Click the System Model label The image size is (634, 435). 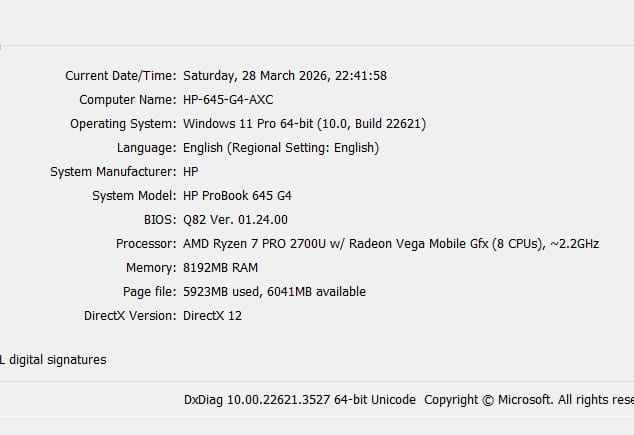(x=134, y=196)
